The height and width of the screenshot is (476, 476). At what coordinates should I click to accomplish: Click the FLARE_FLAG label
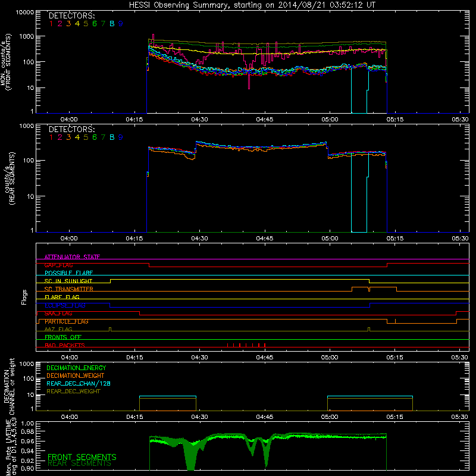[62, 297]
